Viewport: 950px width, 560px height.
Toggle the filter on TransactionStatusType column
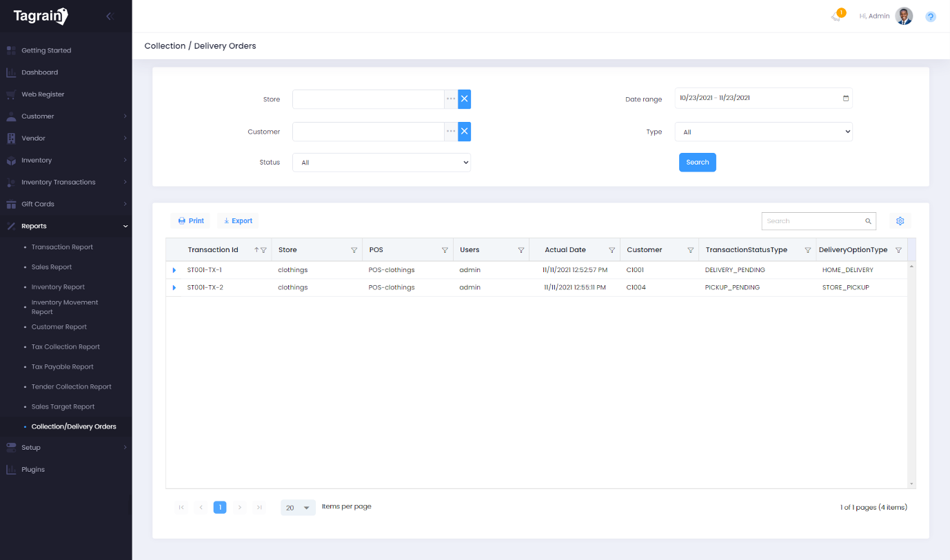807,249
